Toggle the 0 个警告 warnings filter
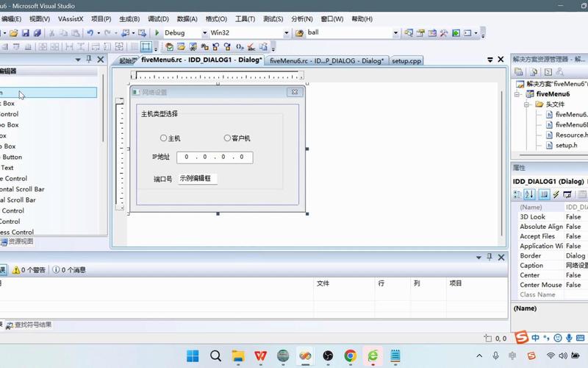 pyautogui.click(x=29, y=269)
